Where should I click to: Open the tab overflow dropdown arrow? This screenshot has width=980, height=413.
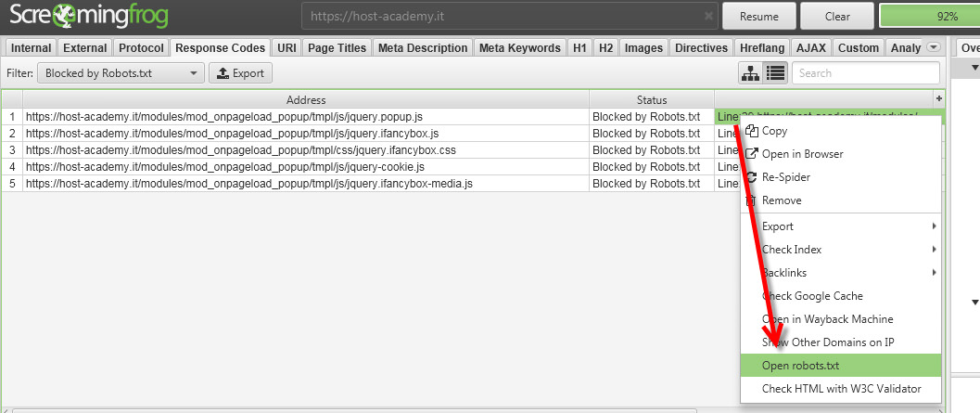(x=933, y=47)
